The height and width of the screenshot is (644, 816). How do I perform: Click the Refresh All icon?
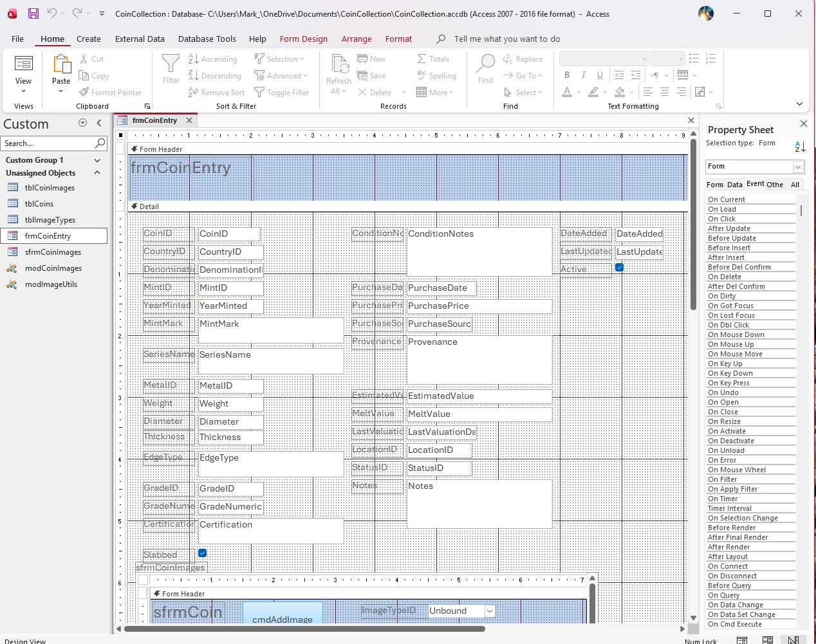[339, 64]
